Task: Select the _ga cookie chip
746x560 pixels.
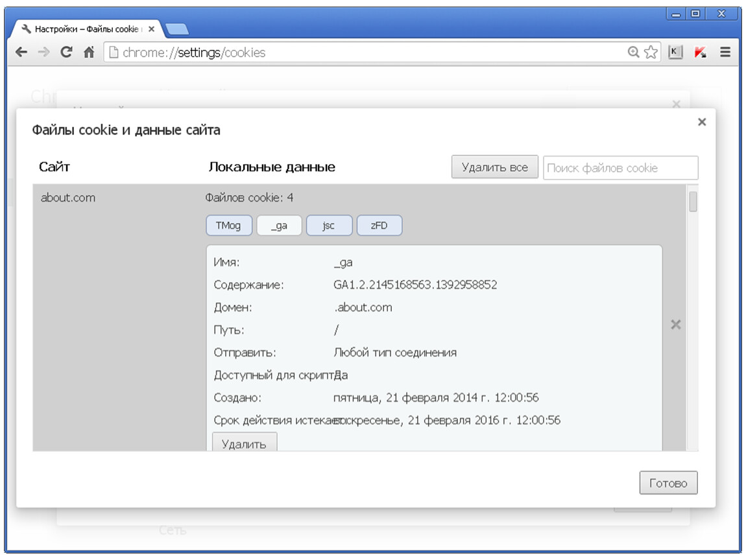Action: (280, 226)
